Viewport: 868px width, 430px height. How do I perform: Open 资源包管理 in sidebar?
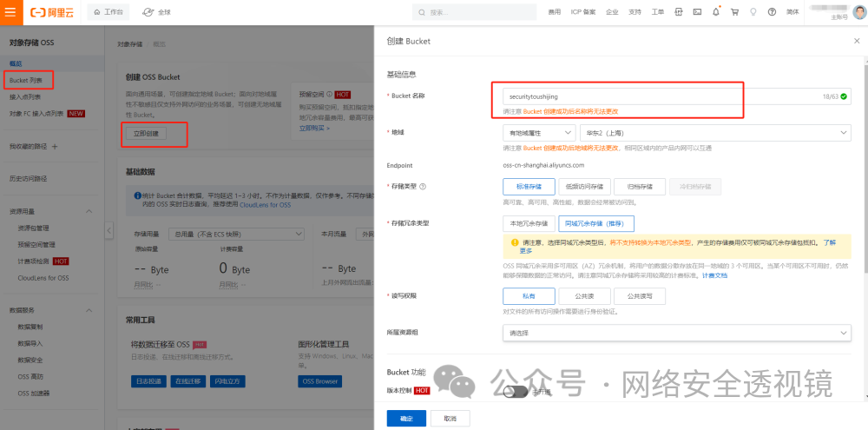tap(33, 228)
